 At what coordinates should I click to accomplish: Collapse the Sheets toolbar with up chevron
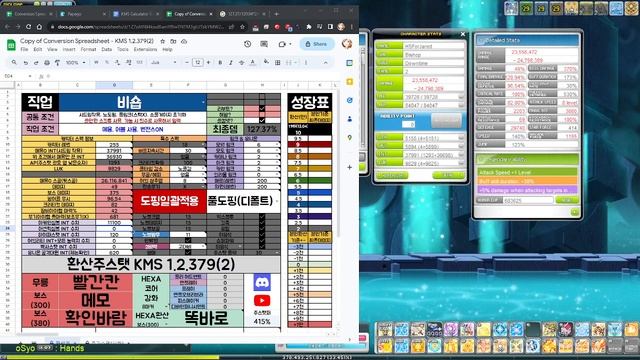point(326,62)
